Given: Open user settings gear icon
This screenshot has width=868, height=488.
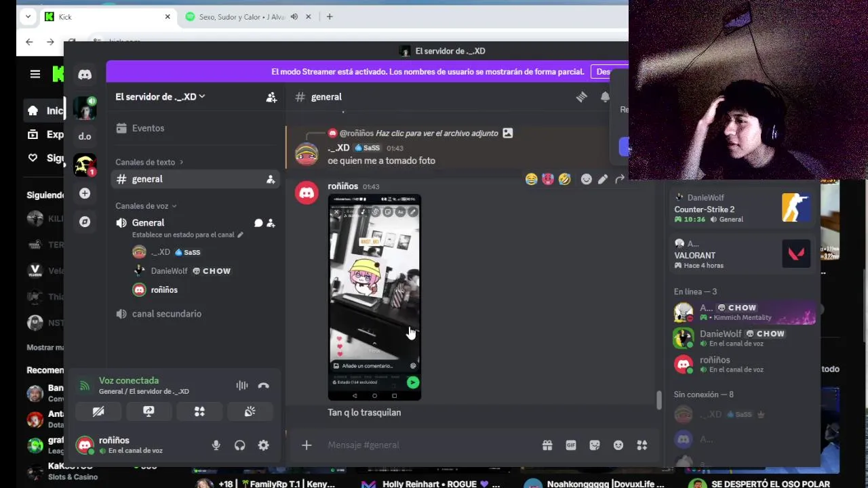Looking at the screenshot, I should (264, 445).
